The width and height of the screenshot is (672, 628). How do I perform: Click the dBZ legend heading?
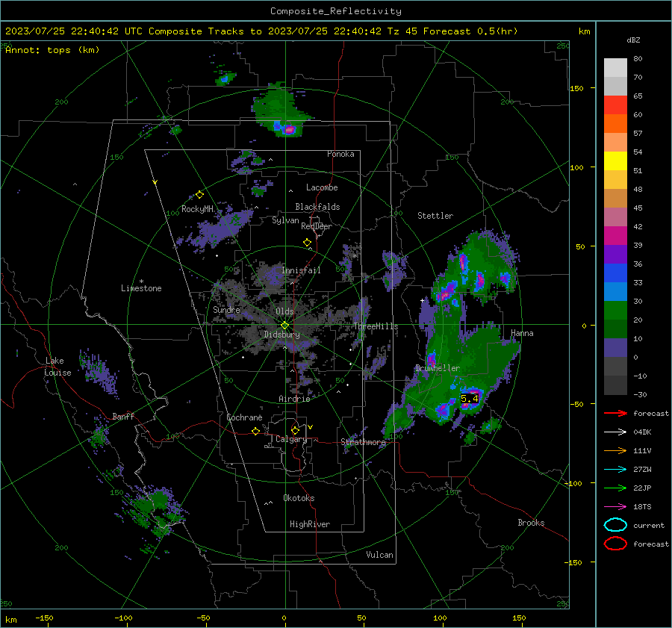(633, 40)
